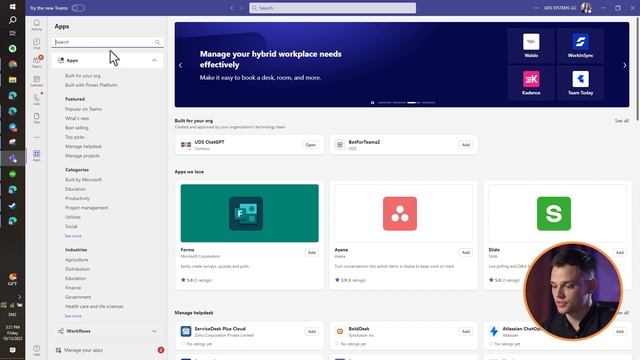Open the Teams icon in left rail
The height and width of the screenshot is (360, 640).
pyautogui.click(x=36, y=62)
